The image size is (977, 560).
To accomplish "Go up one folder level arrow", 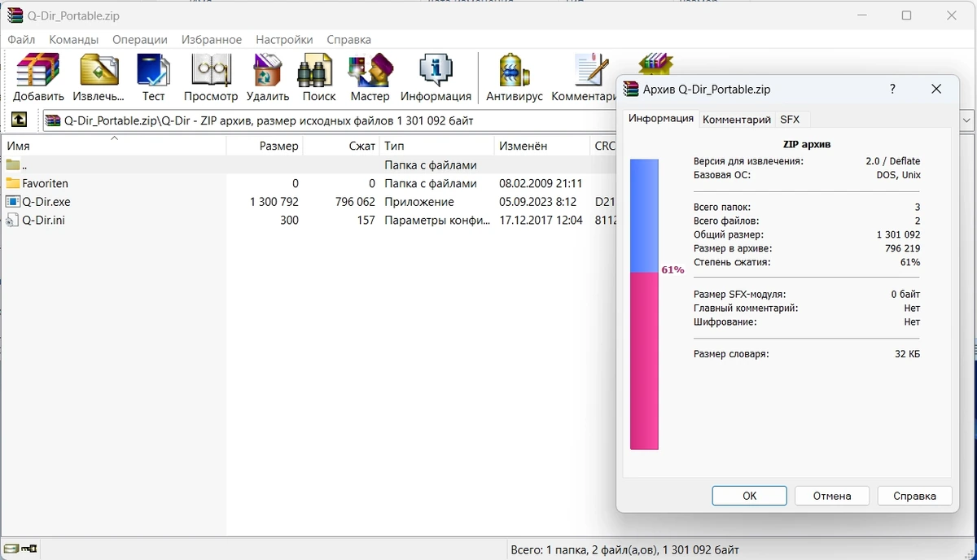I will 20,120.
